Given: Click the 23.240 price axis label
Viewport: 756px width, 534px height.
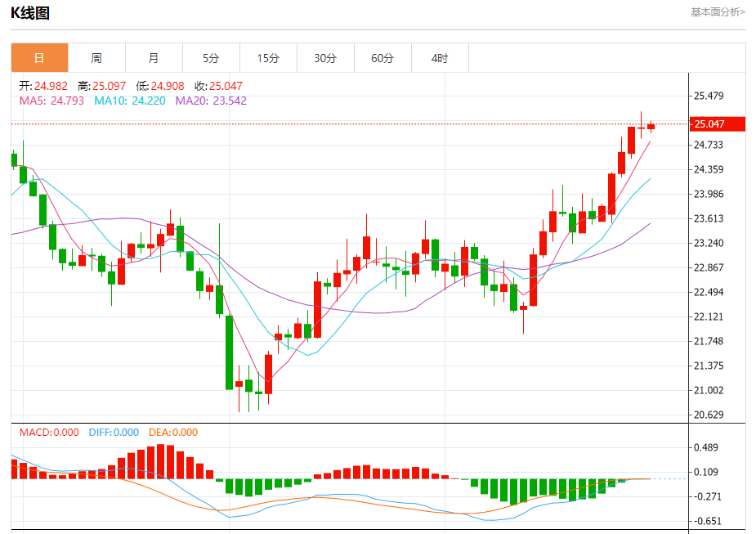Looking at the screenshot, I should click(709, 243).
